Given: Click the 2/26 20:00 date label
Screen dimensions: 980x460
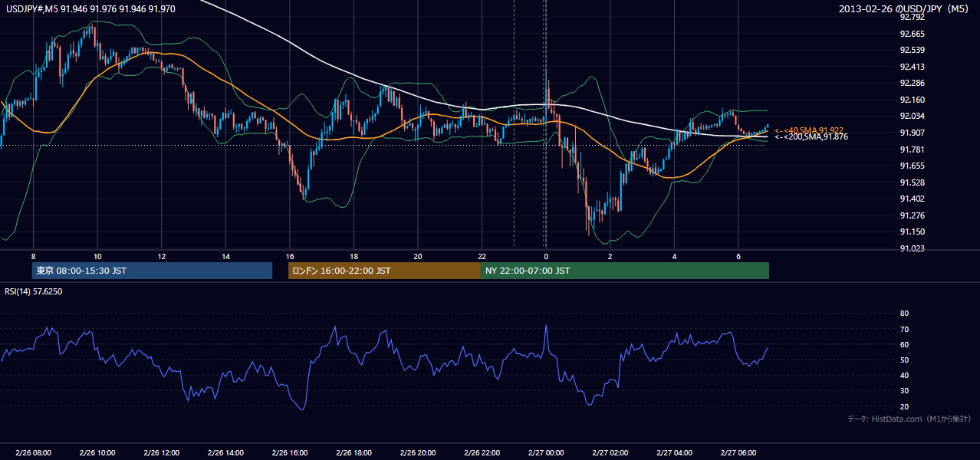Looking at the screenshot, I should [418, 453].
